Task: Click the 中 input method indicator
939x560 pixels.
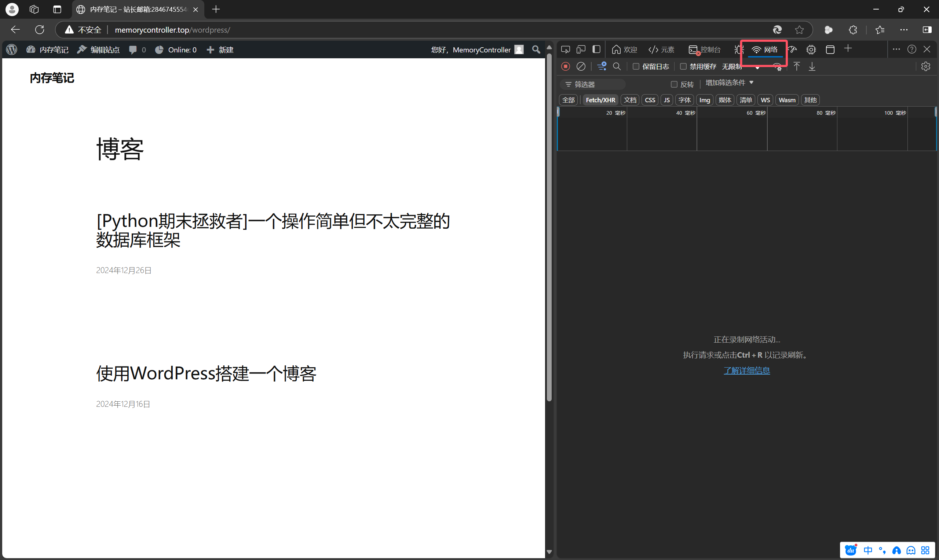Action: [x=867, y=550]
